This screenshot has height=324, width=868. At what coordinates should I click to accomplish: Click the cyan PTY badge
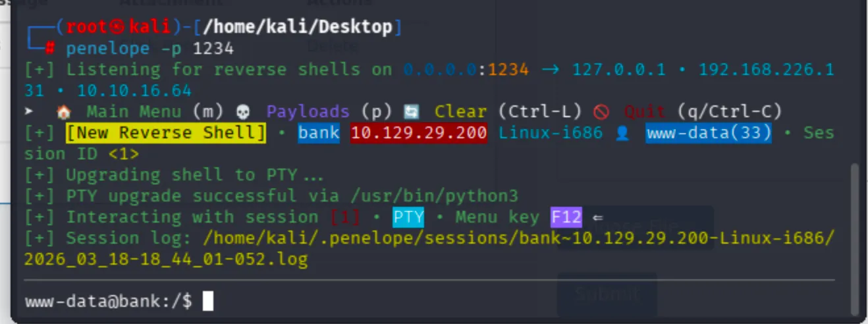[408, 217]
